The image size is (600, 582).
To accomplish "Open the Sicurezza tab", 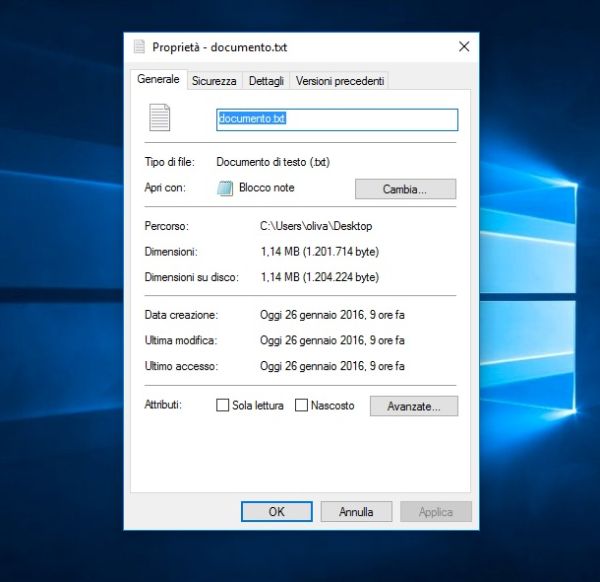I will point(214,81).
